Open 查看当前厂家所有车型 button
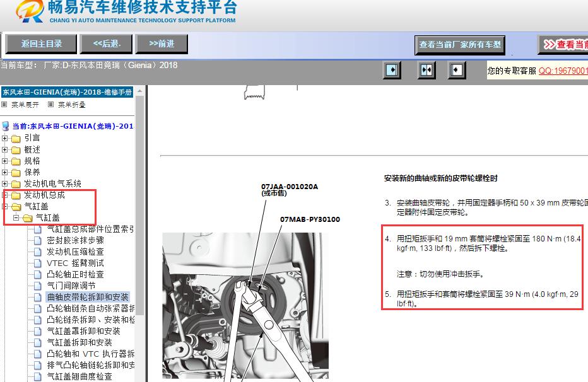This screenshot has width=588, height=382. click(x=460, y=45)
